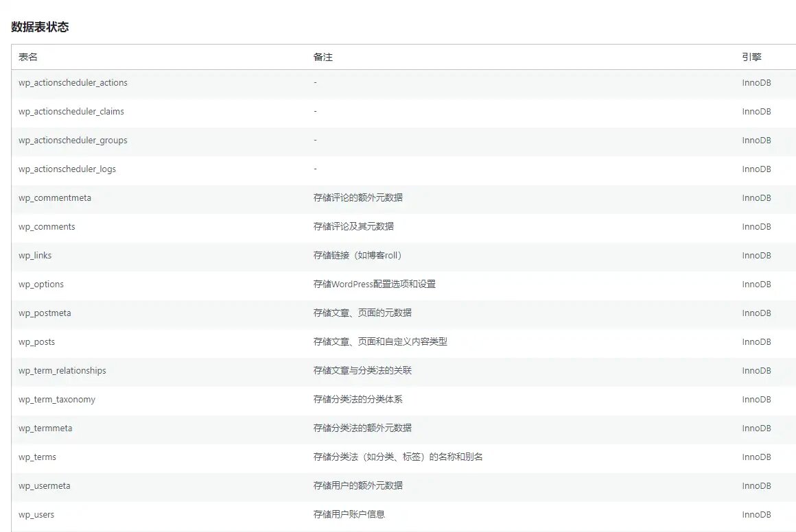Select the wp_commentmeta table
The height and width of the screenshot is (532, 796).
point(55,197)
